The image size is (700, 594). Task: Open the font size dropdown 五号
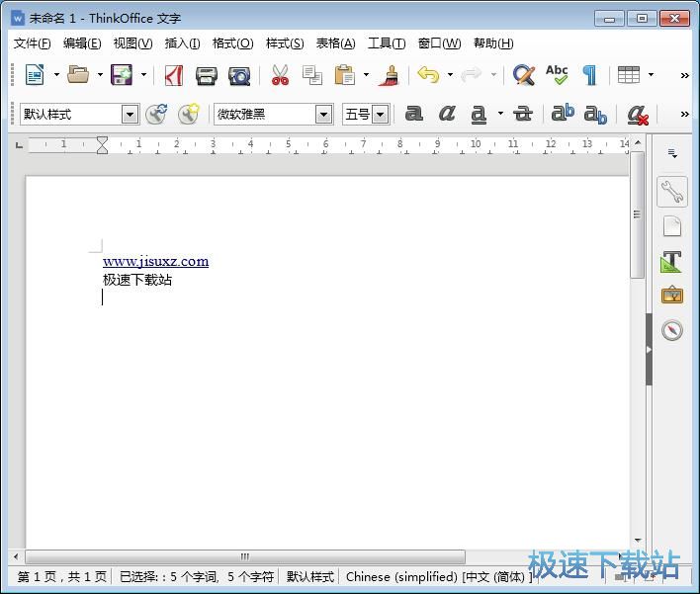point(381,115)
